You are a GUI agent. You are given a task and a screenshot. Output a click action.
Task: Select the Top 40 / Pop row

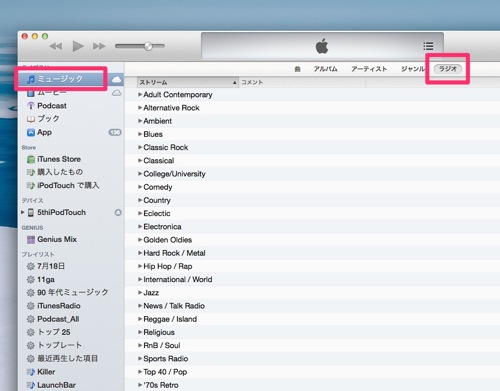tap(312, 372)
